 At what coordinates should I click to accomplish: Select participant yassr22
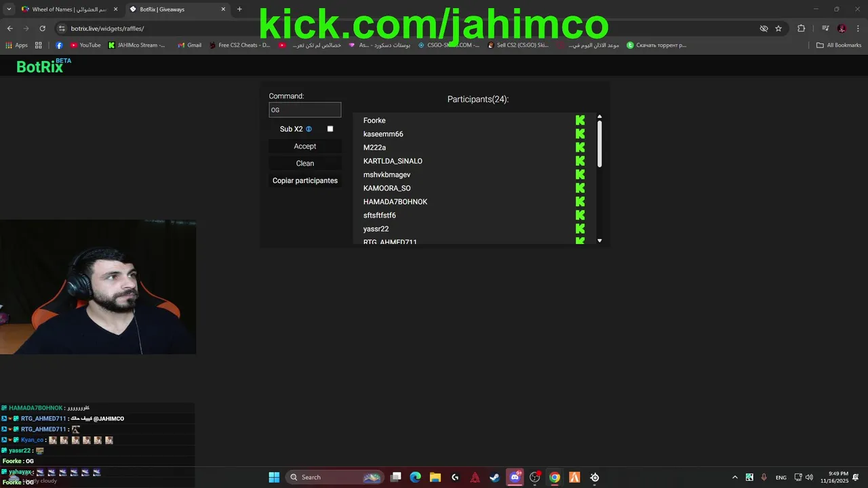pos(376,229)
